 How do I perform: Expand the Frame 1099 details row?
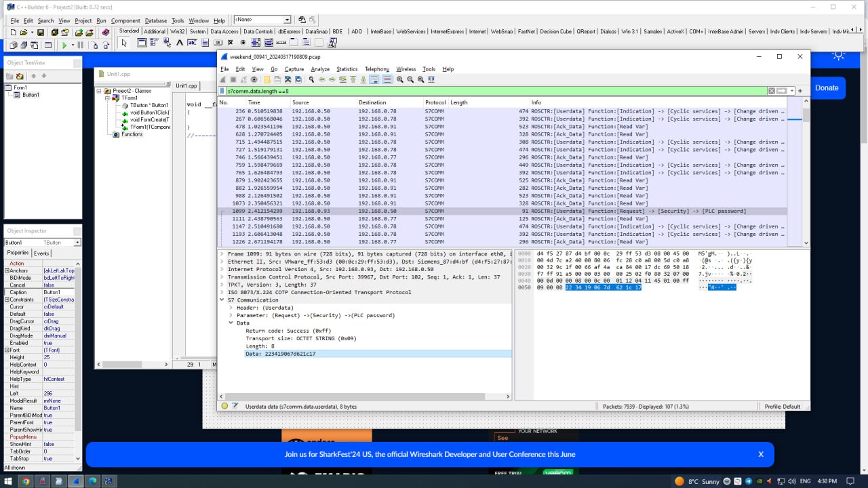tap(222, 253)
